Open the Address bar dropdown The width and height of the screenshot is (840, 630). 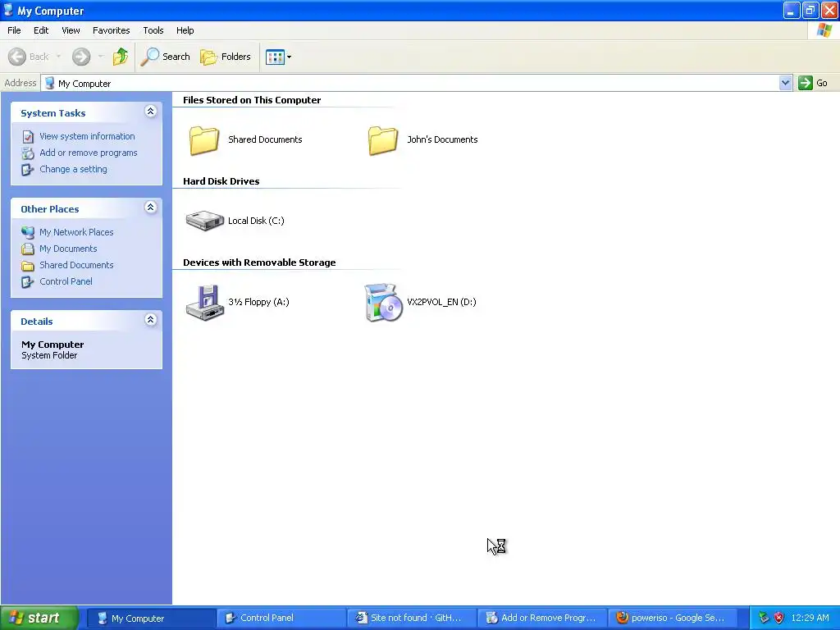click(785, 83)
